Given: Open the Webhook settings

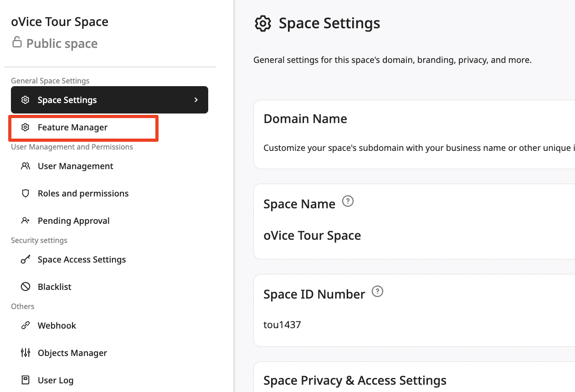Looking at the screenshot, I should pyautogui.click(x=109, y=325).
